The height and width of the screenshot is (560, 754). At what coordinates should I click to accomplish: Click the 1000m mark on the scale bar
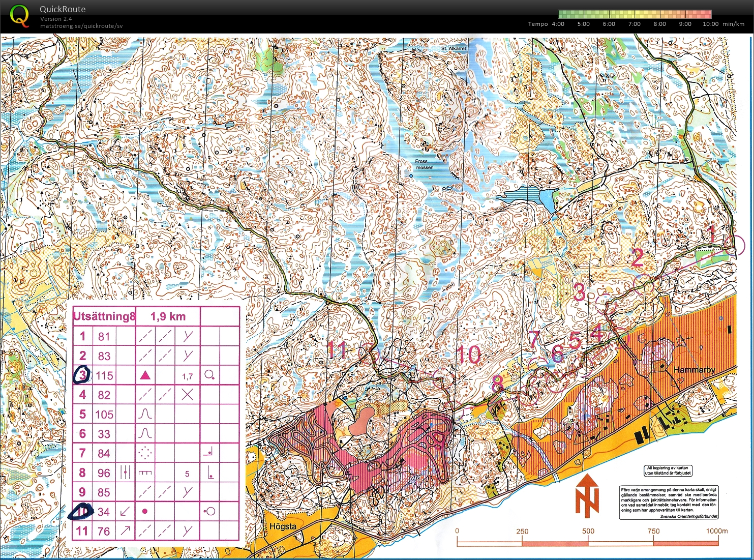click(x=716, y=531)
